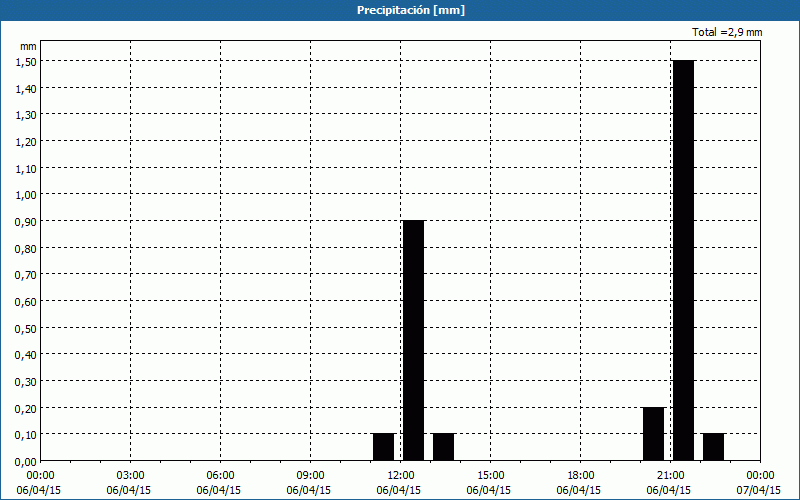Click the 1,20 y-axis value
This screenshot has height=500, width=800.
(26, 141)
